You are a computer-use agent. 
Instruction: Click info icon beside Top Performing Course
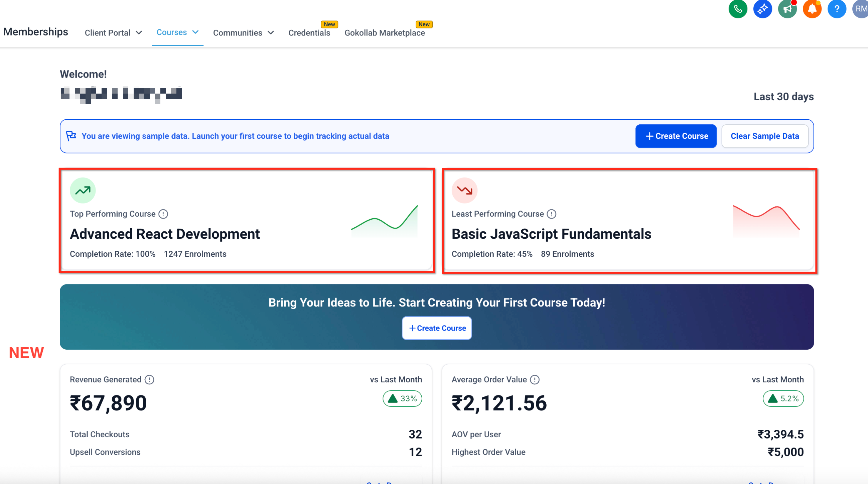pos(163,214)
